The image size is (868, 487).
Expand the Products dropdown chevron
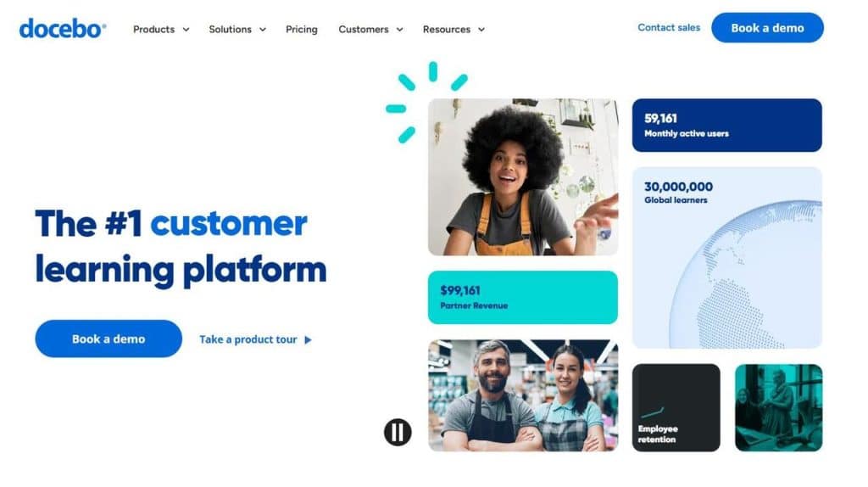tap(186, 30)
